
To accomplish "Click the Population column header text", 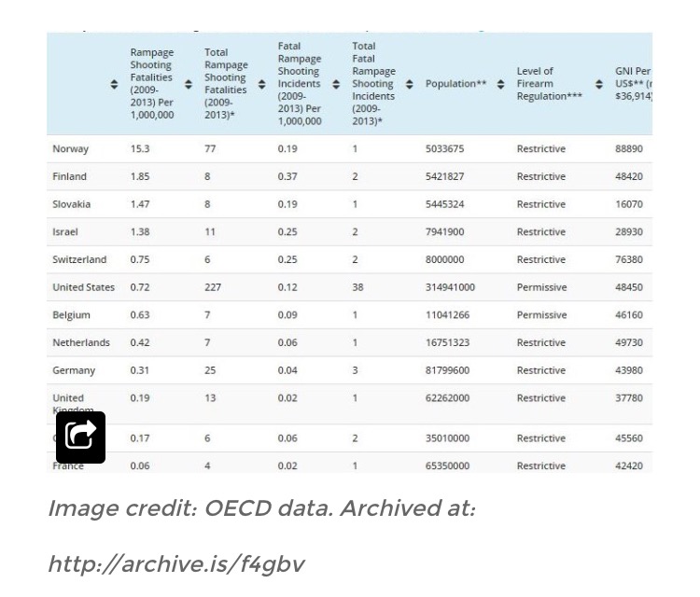I will (x=455, y=84).
